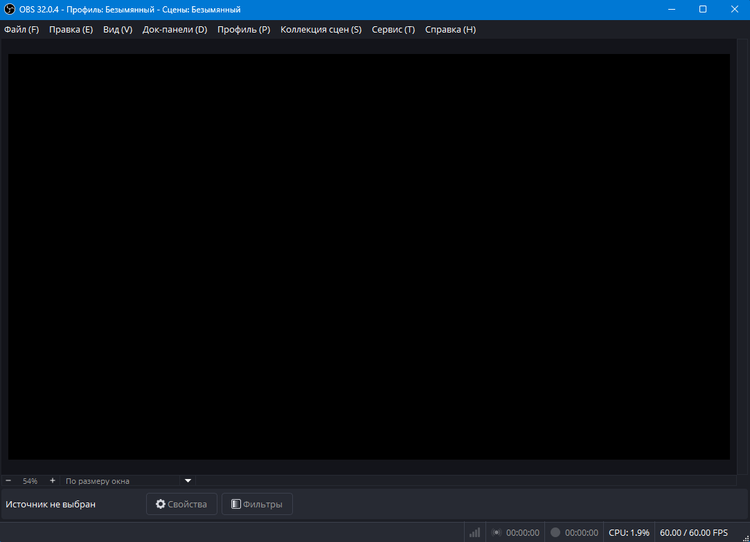Click the recording status dot icon
Image resolution: width=750 pixels, height=542 pixels.
tap(555, 532)
